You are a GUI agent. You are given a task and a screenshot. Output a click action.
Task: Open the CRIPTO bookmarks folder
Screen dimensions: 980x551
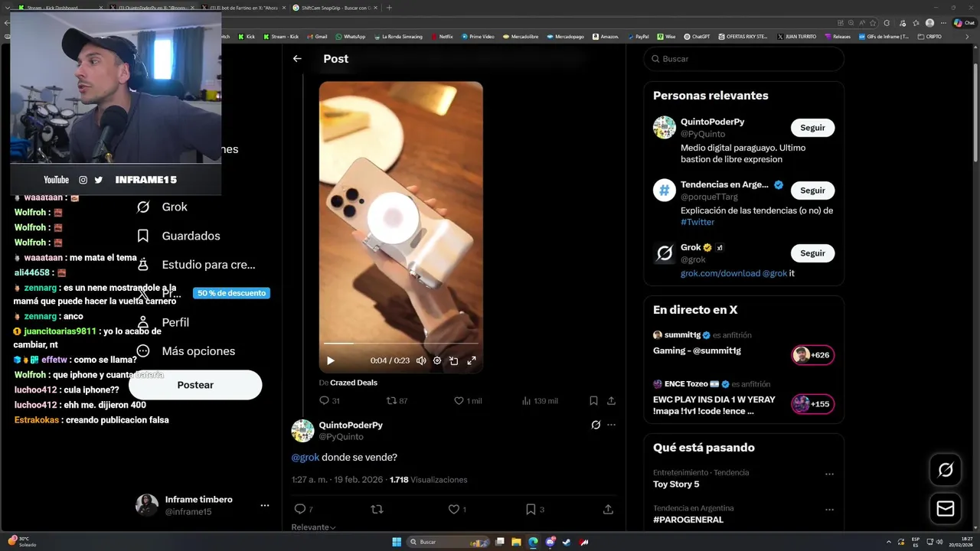pos(929,36)
